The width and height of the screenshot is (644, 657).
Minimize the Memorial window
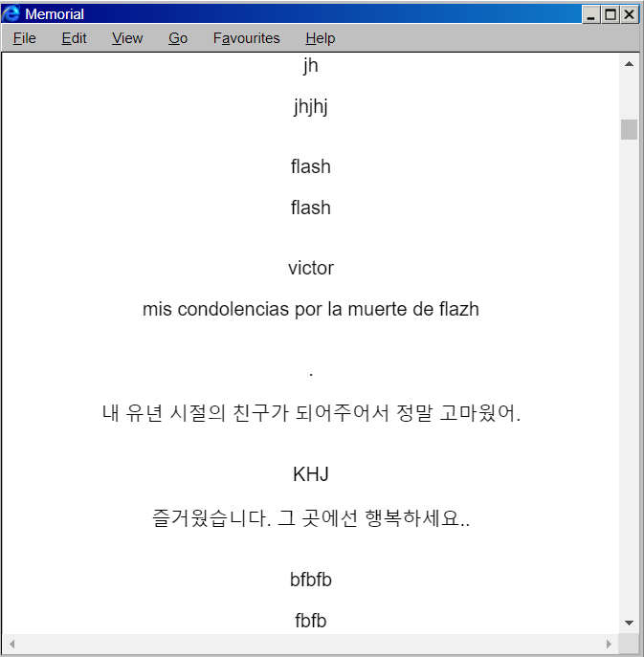tap(591, 14)
